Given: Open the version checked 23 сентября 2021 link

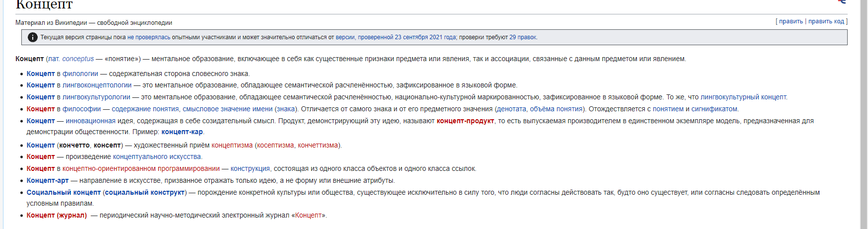Looking at the screenshot, I should 395,37.
